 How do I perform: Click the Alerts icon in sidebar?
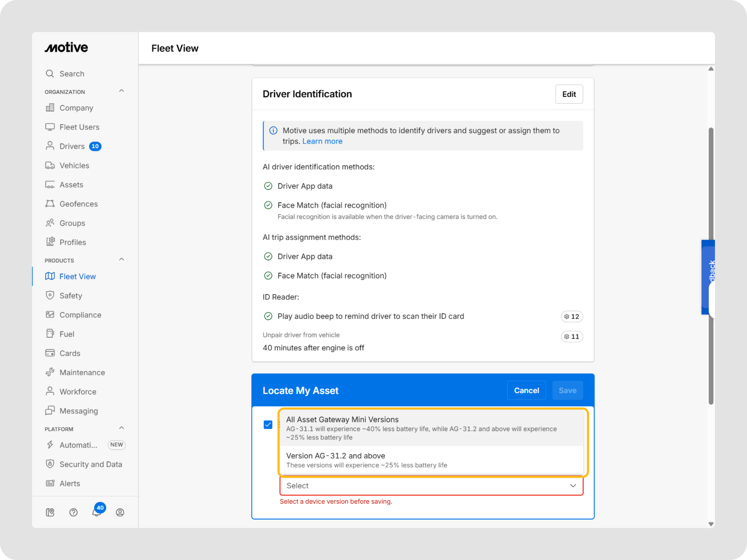[50, 483]
